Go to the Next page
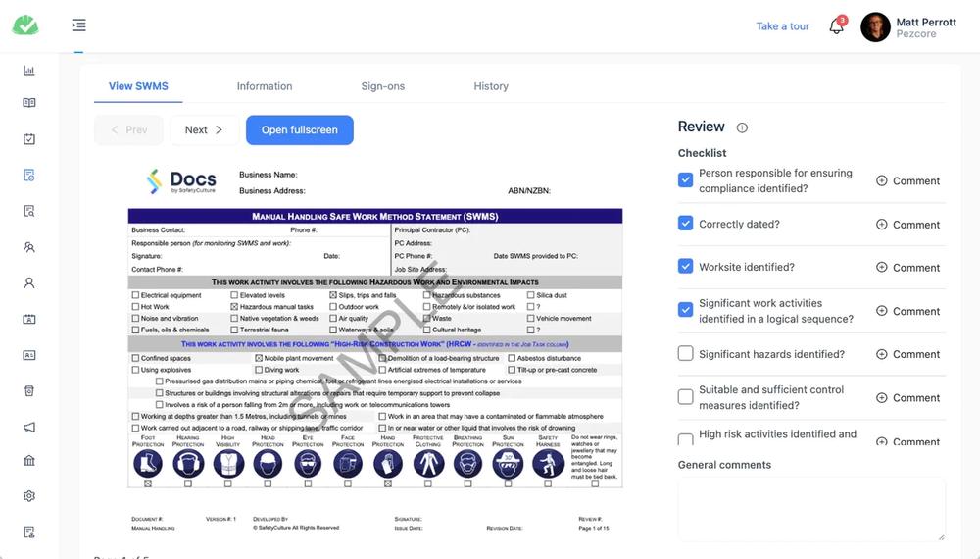This screenshot has width=980, height=559. 204,130
